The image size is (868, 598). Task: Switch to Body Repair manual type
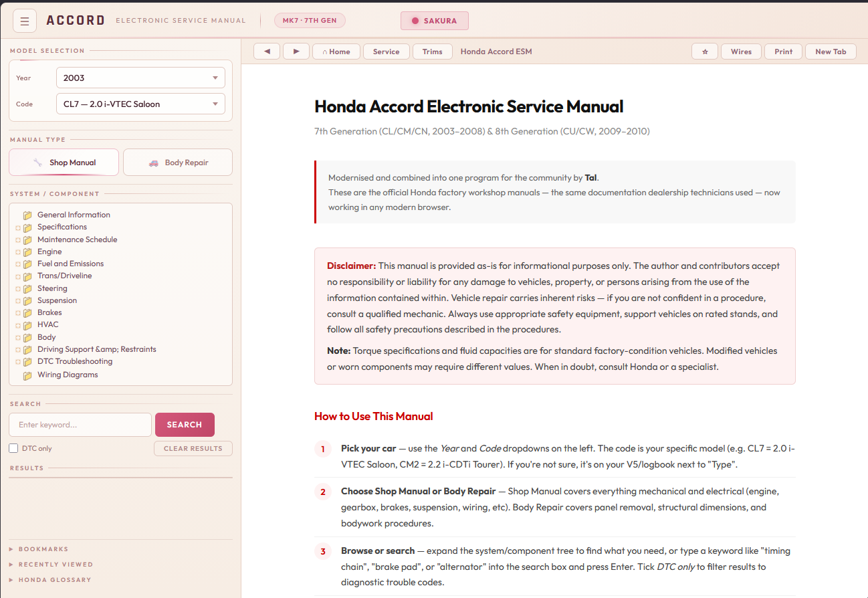[x=178, y=163]
